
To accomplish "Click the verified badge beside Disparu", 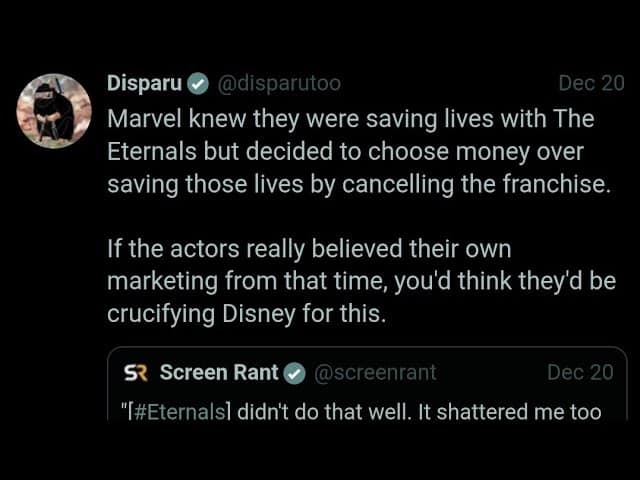I will point(198,84).
